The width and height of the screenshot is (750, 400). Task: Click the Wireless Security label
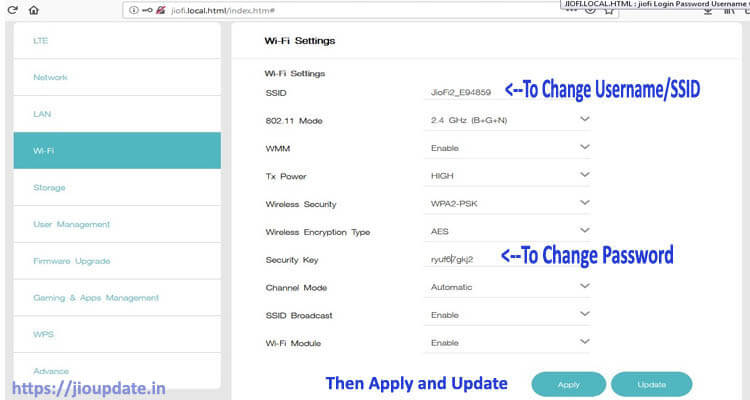click(x=301, y=204)
